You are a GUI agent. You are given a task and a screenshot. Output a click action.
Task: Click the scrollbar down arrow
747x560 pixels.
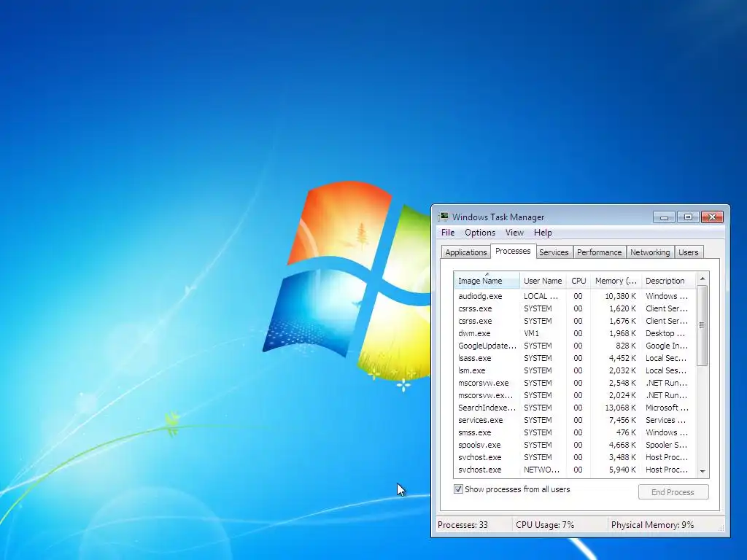pyautogui.click(x=703, y=471)
